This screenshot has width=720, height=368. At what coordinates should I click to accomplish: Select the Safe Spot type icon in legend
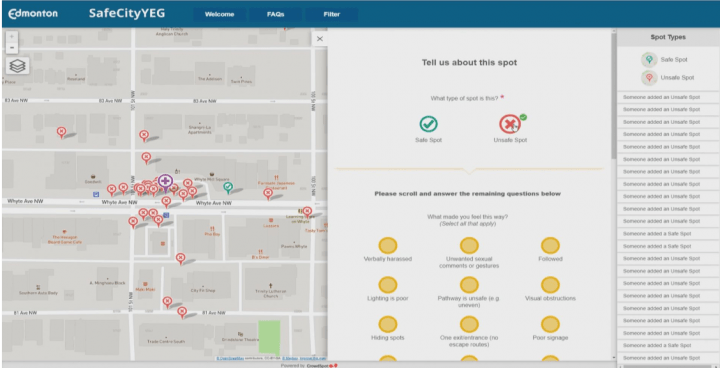[x=649, y=59]
